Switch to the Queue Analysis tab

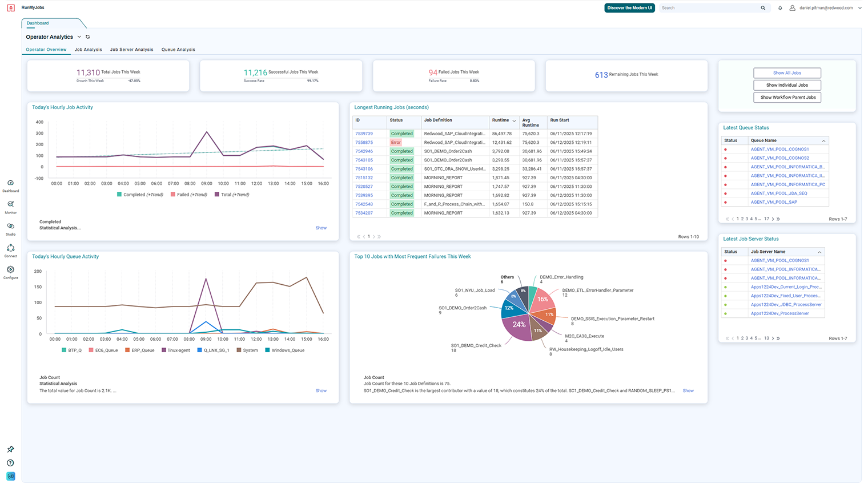coord(178,50)
